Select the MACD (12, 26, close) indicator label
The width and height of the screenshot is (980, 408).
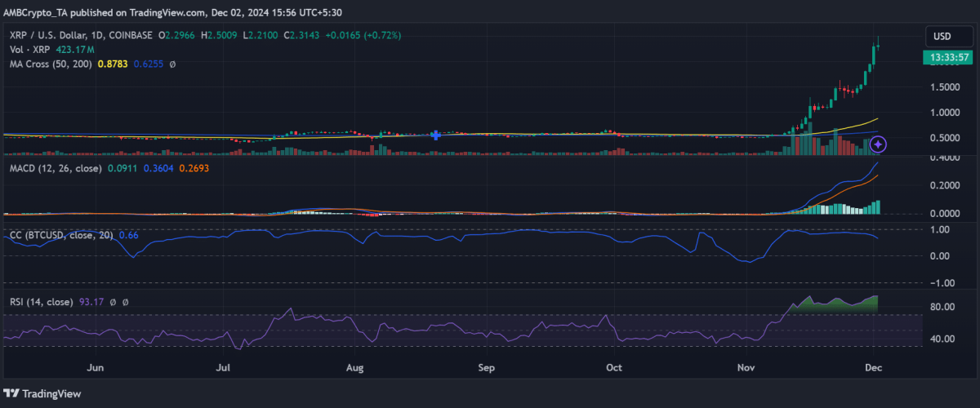click(x=56, y=168)
